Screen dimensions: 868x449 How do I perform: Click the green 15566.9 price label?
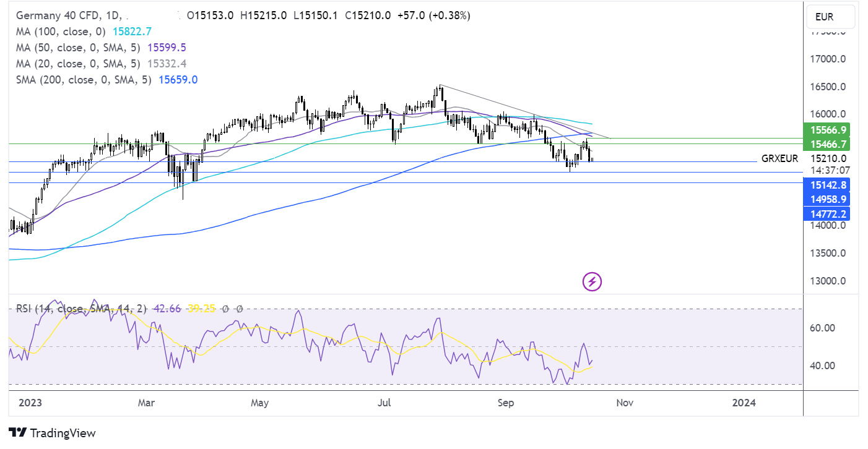826,130
